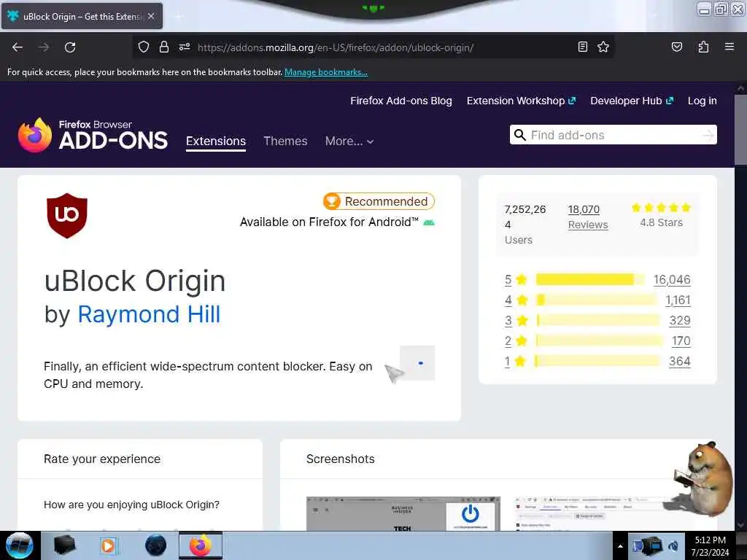Go back using the browser back arrow

point(18,47)
